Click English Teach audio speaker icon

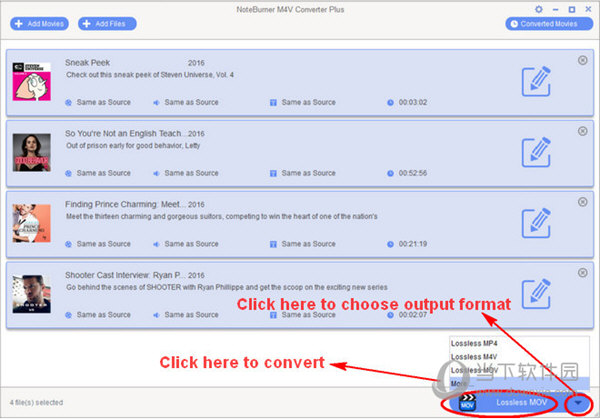[x=156, y=173]
